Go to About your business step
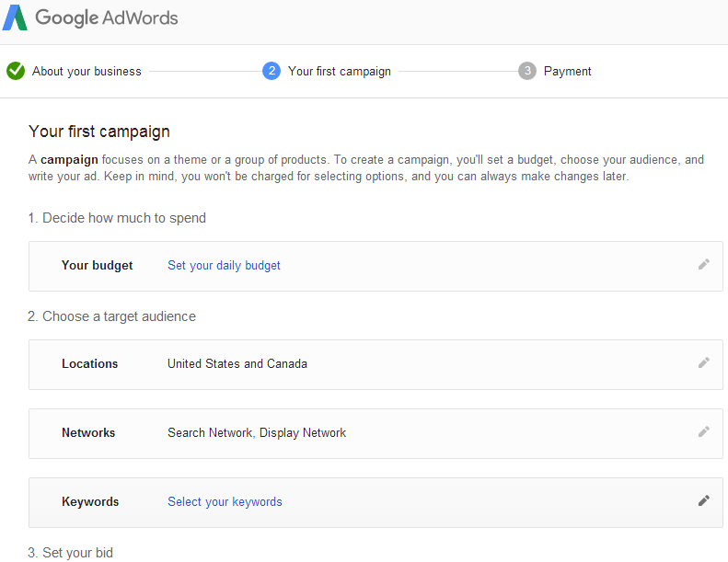Screen dimensions: 728x562 point(87,72)
